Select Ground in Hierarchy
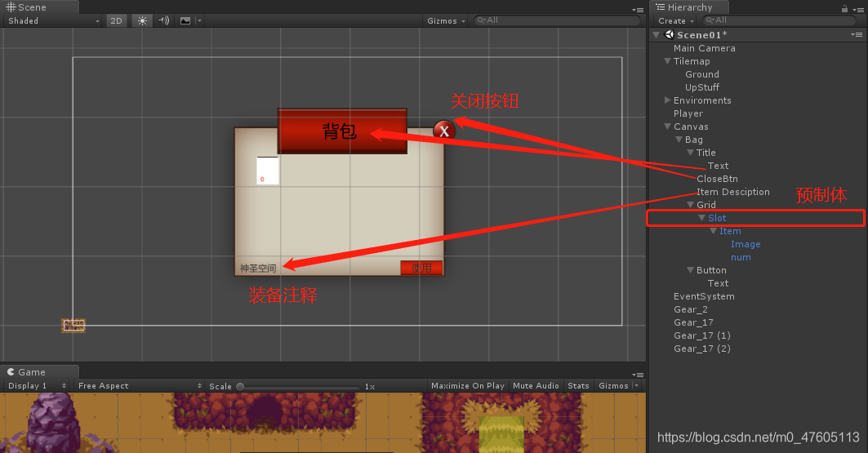 [x=702, y=74]
